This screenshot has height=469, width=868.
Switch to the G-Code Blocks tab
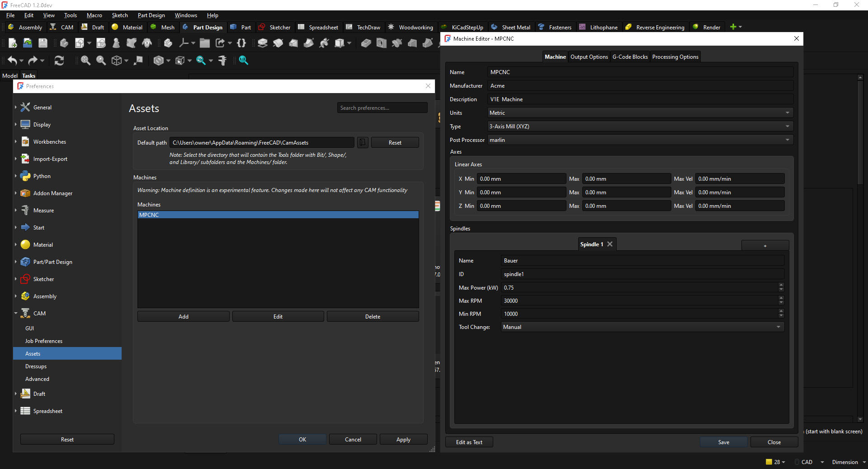pyautogui.click(x=630, y=57)
